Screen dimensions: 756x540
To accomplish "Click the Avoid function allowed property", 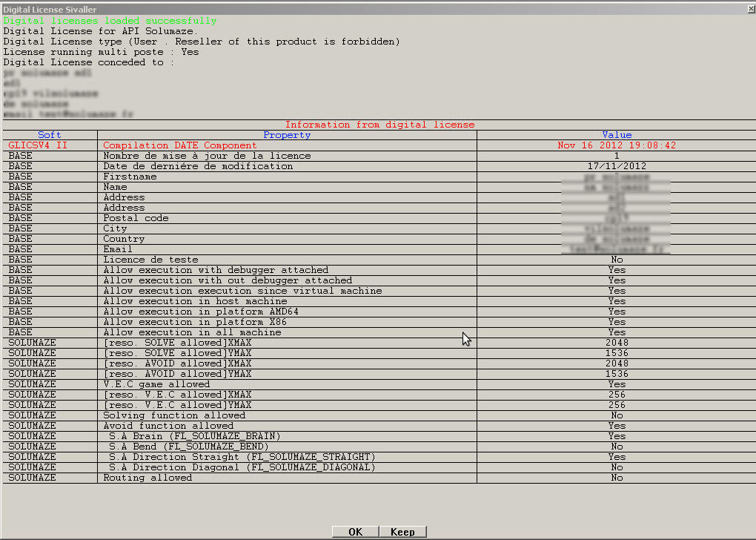I will click(x=168, y=426).
